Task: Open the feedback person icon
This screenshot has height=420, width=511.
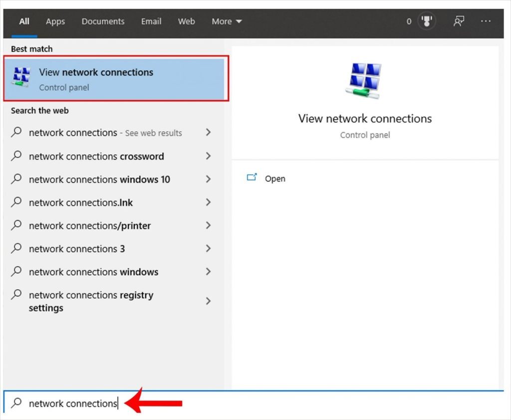Action: coord(458,21)
